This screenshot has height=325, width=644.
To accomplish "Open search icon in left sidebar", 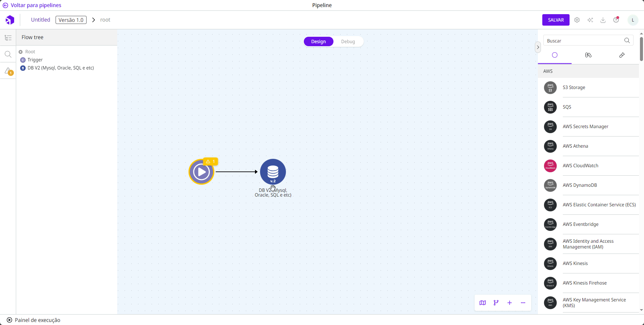I will coord(8,54).
